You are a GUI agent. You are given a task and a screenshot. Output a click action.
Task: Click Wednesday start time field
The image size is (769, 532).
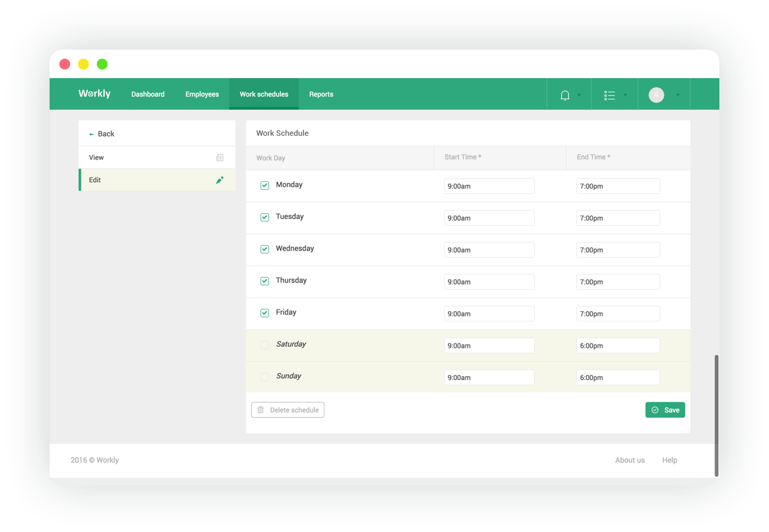tap(489, 250)
